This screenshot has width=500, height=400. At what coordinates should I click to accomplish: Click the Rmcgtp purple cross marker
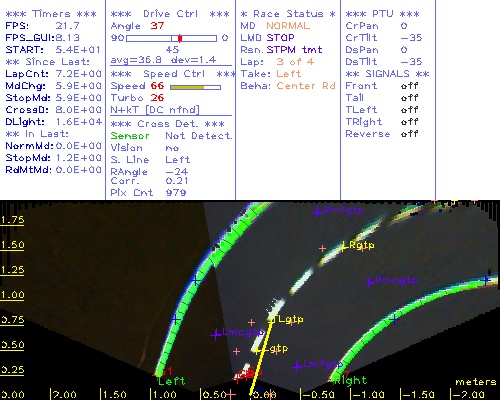[369, 282]
